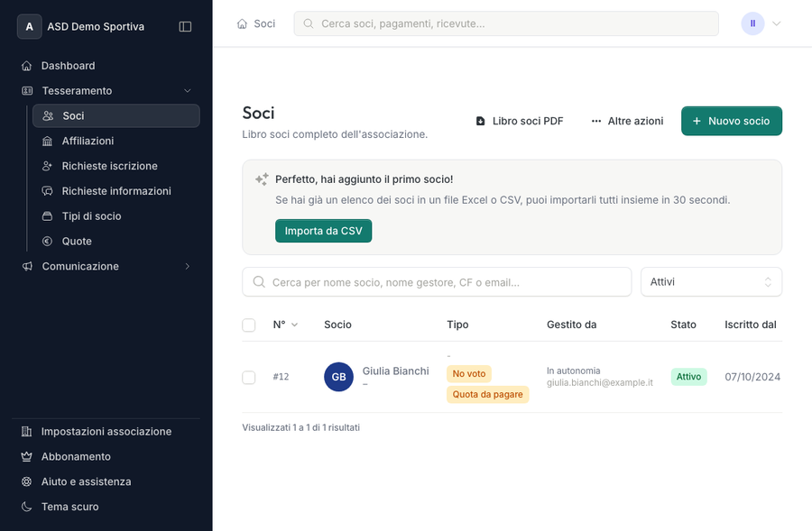Viewport: 812px width, 531px height.
Task: Click giulia.bianchi@example.it email
Action: [x=600, y=382]
